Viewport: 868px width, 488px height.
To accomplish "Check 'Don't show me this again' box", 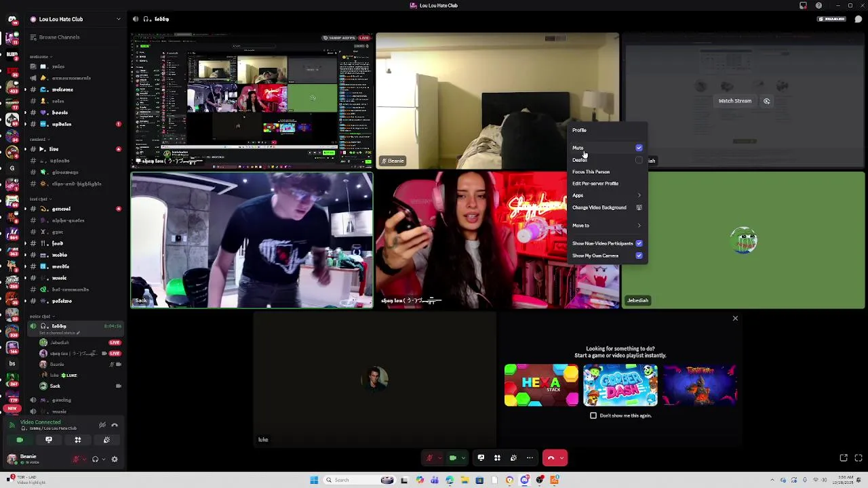I will click(x=593, y=415).
